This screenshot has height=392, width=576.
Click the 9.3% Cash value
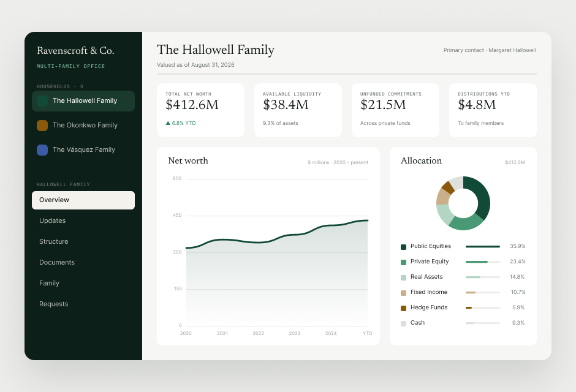518,323
